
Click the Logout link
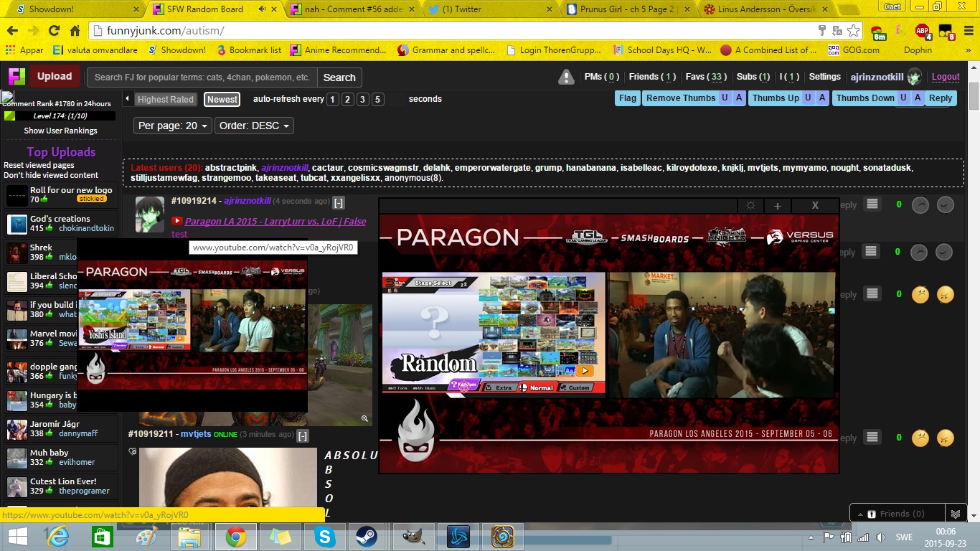pos(945,77)
